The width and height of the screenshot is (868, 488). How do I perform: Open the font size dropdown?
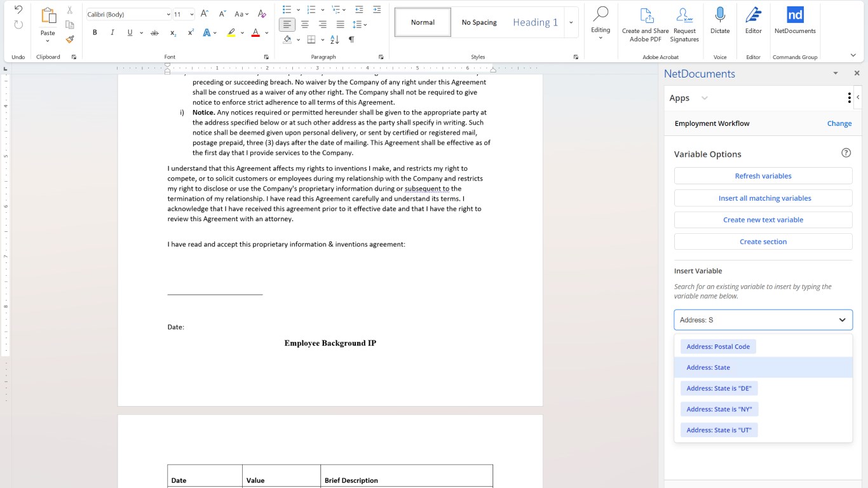(x=192, y=14)
